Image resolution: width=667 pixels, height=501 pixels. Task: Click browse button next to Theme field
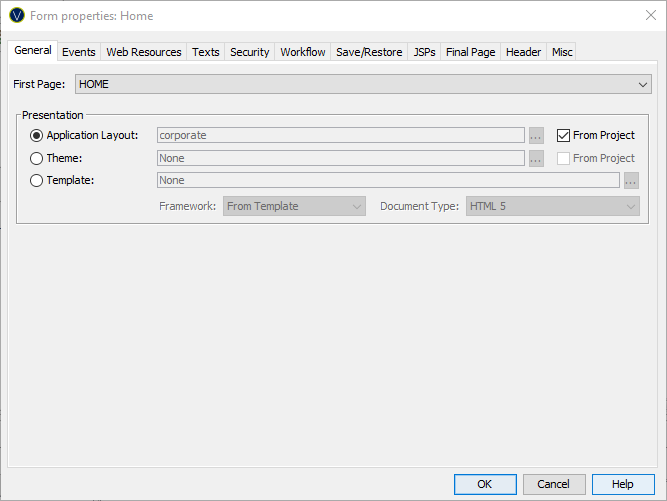pyautogui.click(x=536, y=158)
